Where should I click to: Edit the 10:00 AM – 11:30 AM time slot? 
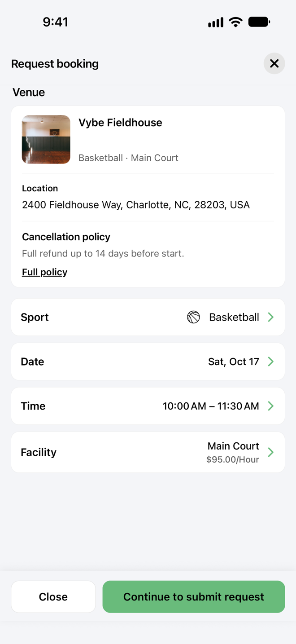(x=211, y=406)
